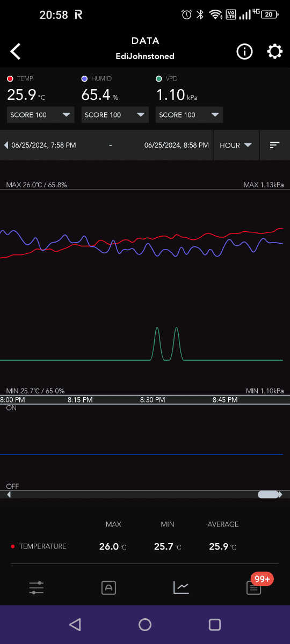Tap the alarm clock status icon
The width and height of the screenshot is (290, 644).
point(186,14)
